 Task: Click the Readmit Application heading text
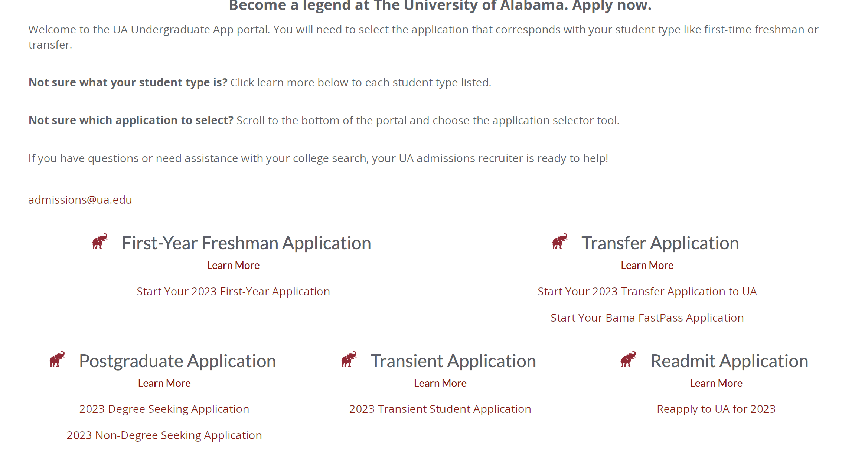click(x=730, y=361)
